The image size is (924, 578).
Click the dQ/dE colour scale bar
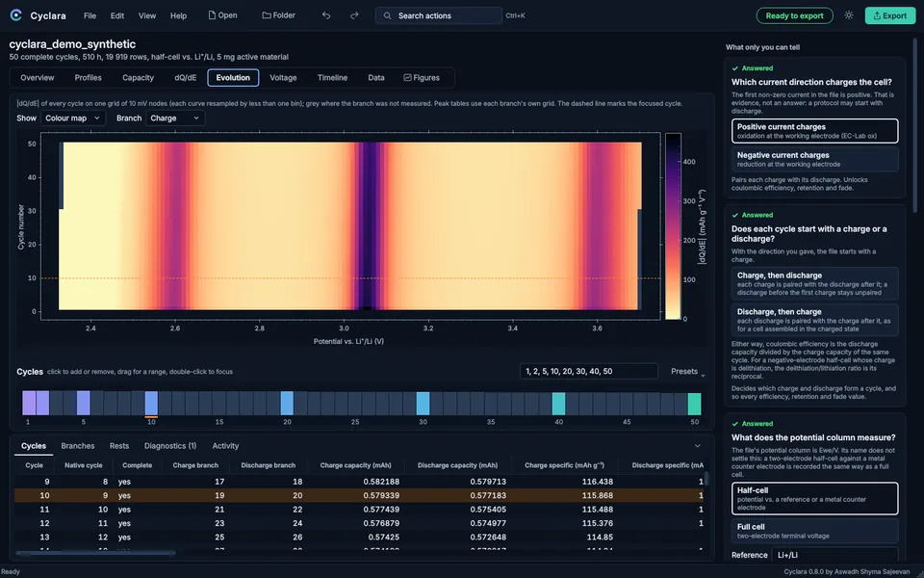click(673, 225)
